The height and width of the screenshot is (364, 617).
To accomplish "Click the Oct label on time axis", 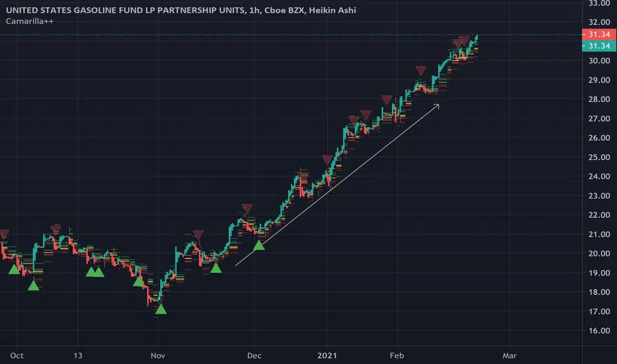I will tap(17, 356).
